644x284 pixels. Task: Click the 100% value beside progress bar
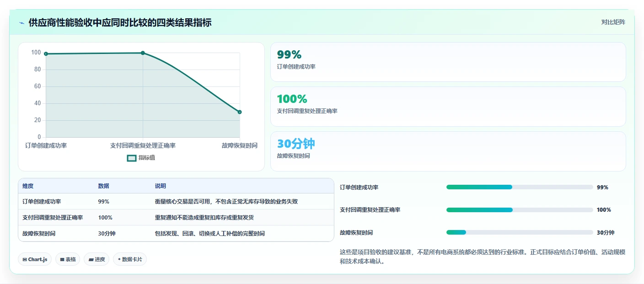604,210
